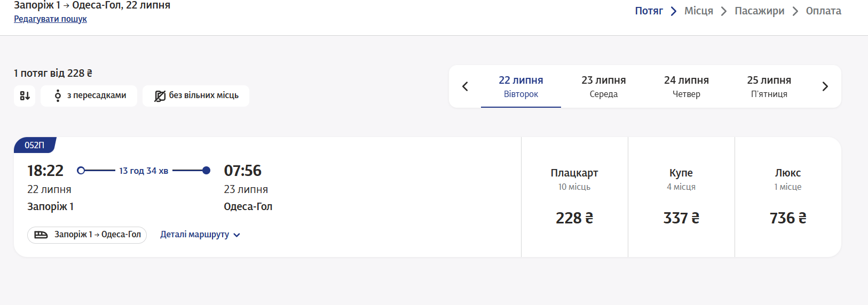
Task: Click the chevron next to Деталі маршруту
Action: click(x=236, y=235)
